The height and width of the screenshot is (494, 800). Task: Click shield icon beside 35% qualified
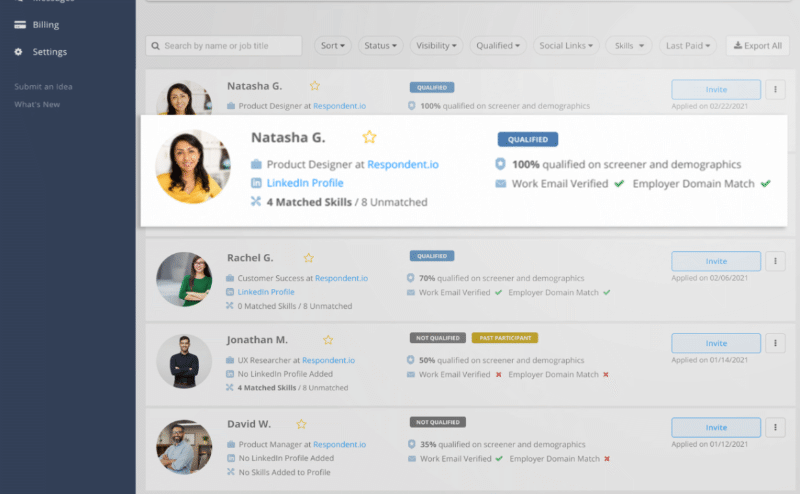point(411,444)
